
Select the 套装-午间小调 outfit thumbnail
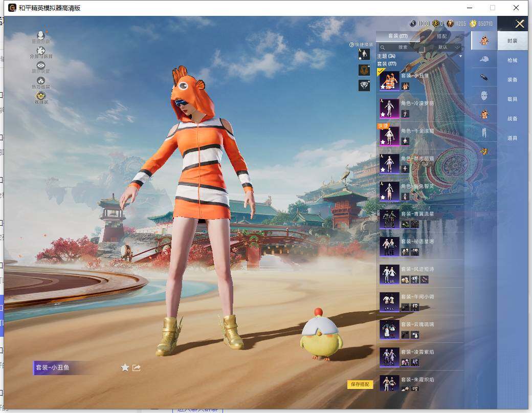389,302
